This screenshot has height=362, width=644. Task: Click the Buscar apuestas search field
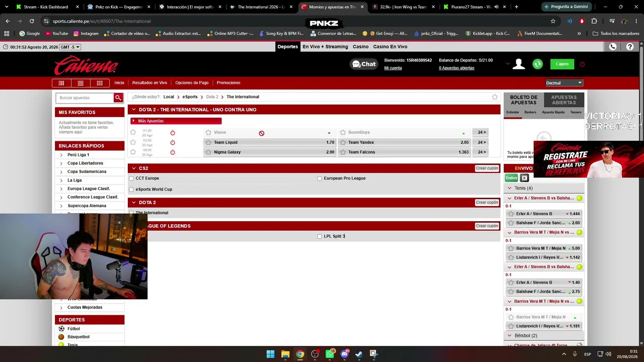tap(85, 98)
